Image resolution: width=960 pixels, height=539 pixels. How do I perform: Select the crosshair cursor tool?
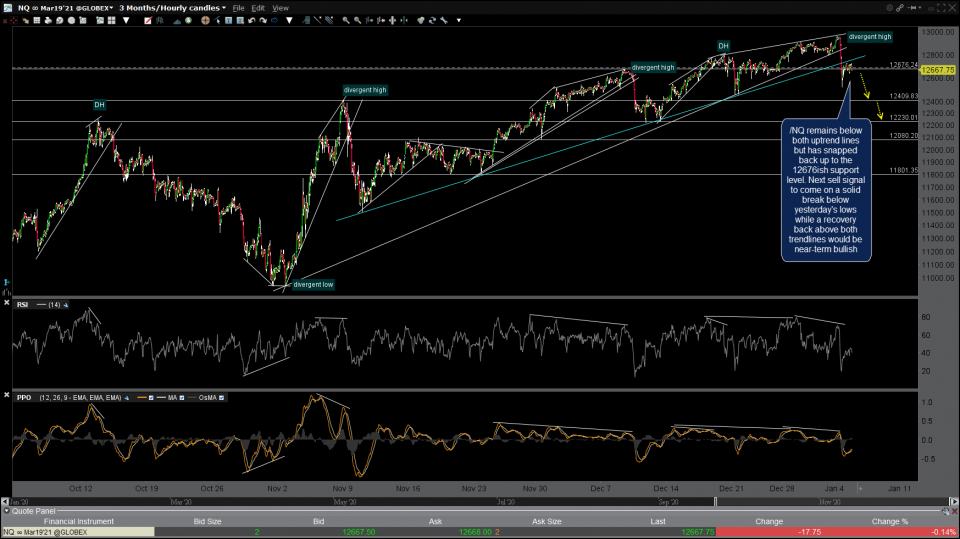(x=205, y=20)
